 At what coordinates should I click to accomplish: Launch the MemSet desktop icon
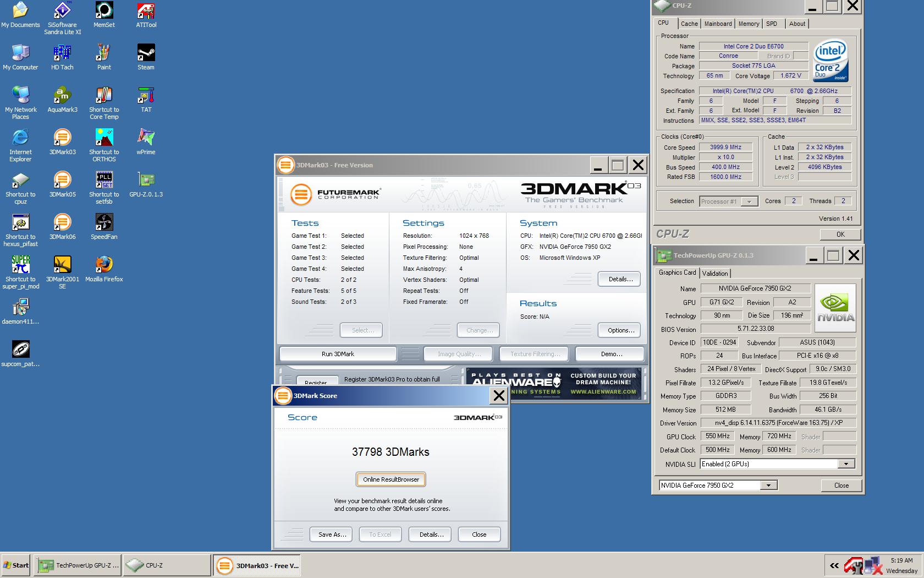(104, 15)
